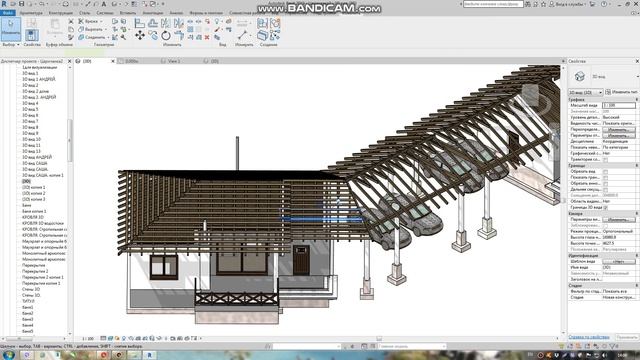Viewport: 640px width, 360px height.
Task: Click the Изменить button for Параметры визуализации
Action: tap(618, 220)
